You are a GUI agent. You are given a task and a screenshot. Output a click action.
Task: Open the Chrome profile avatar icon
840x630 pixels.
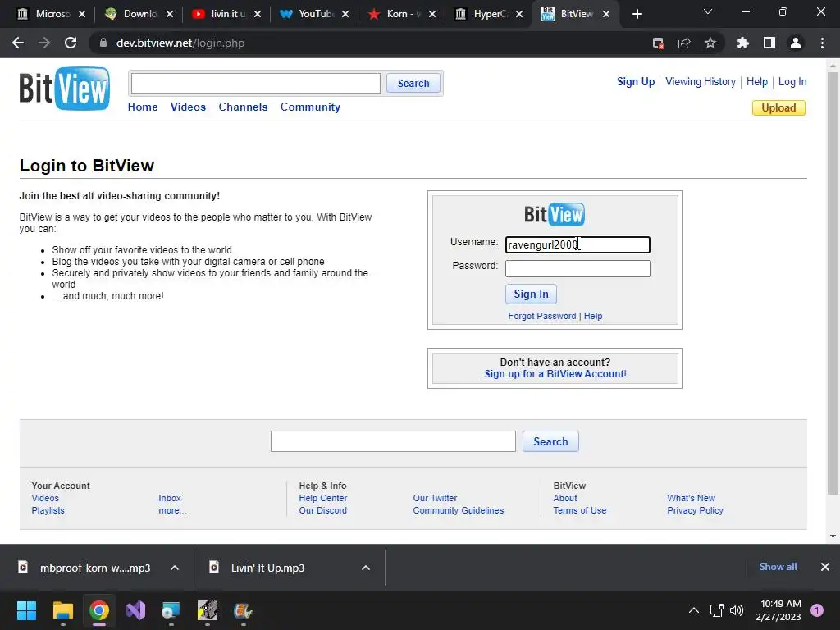pos(796,43)
